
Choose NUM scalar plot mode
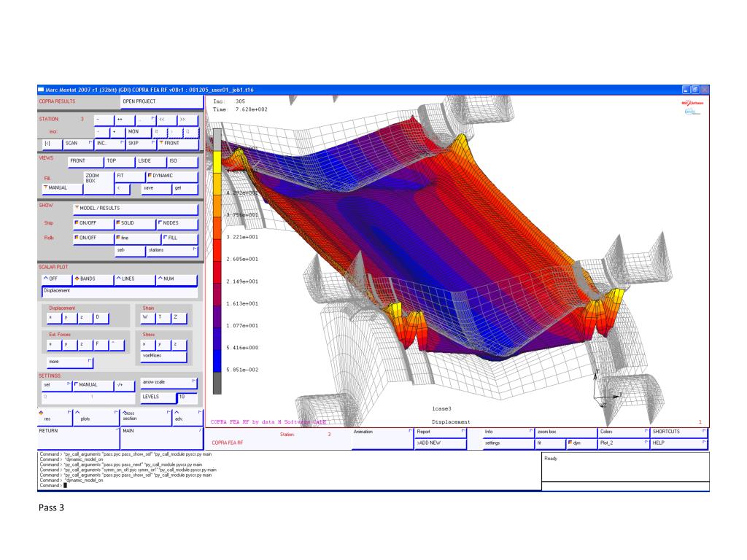coord(177,279)
